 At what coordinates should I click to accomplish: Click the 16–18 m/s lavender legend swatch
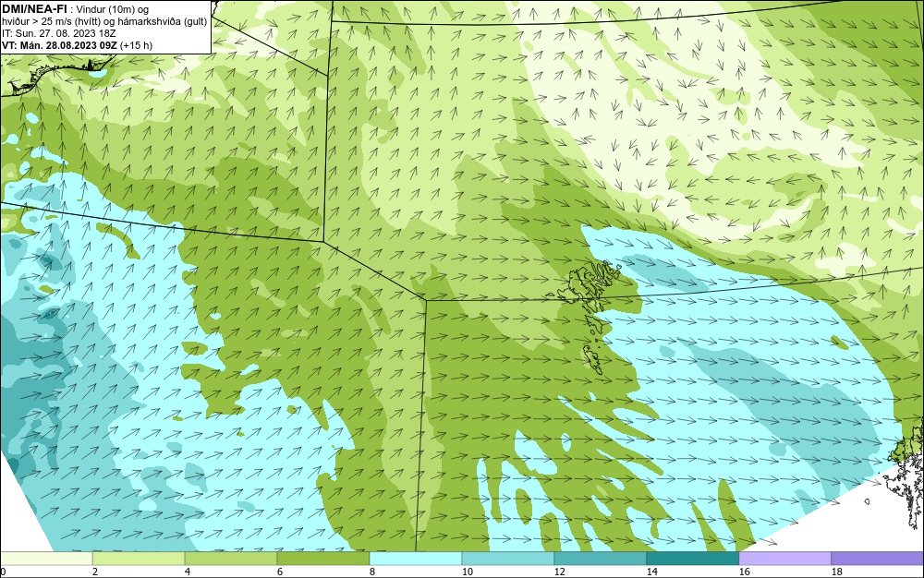(x=784, y=559)
